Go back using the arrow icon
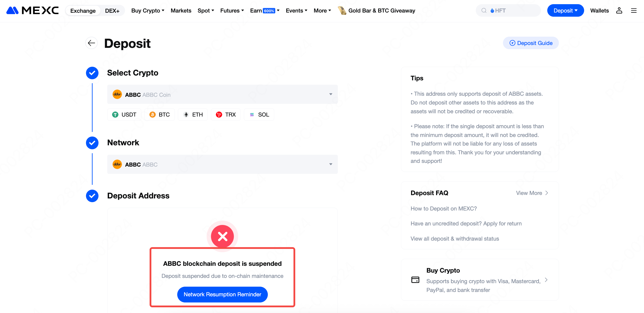The height and width of the screenshot is (313, 644). [x=91, y=43]
